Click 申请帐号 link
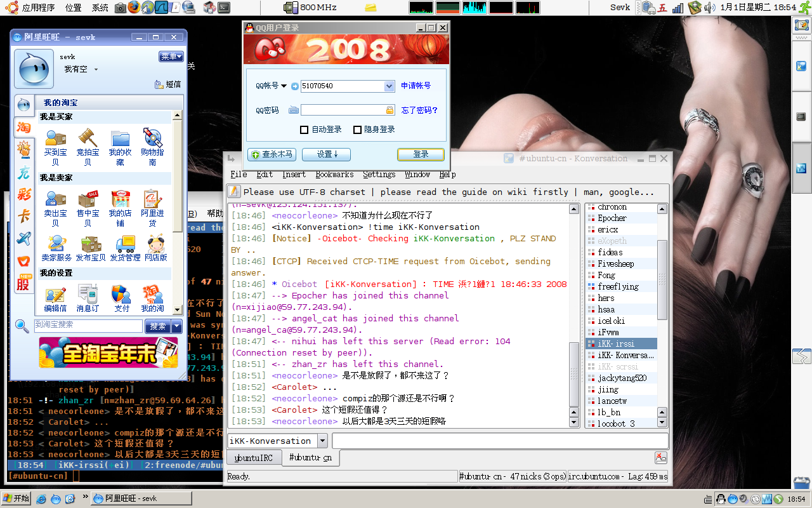 pos(416,86)
